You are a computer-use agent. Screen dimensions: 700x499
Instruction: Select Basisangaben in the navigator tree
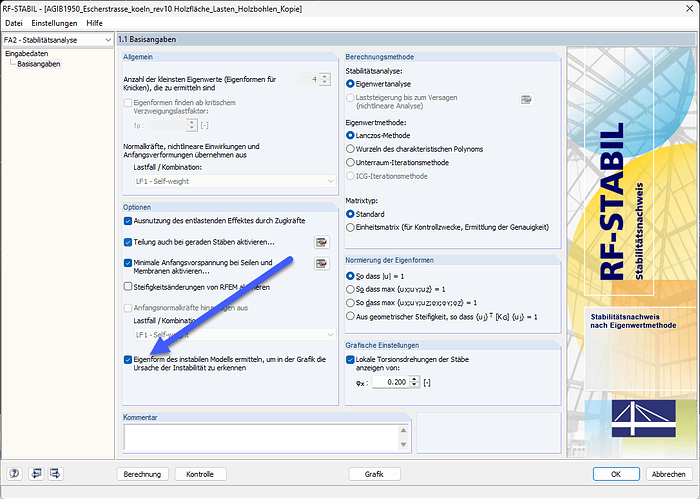tap(39, 64)
